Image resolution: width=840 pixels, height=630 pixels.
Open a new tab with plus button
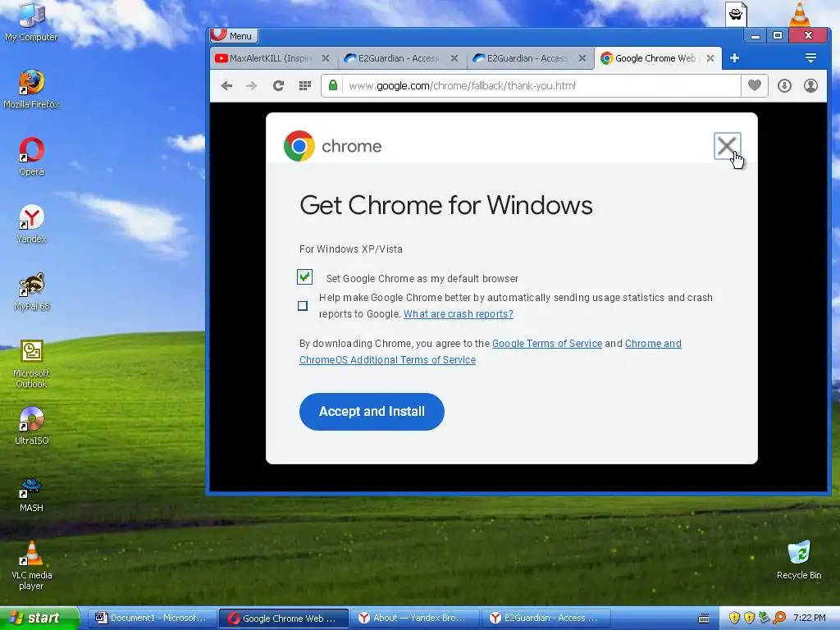(x=734, y=58)
